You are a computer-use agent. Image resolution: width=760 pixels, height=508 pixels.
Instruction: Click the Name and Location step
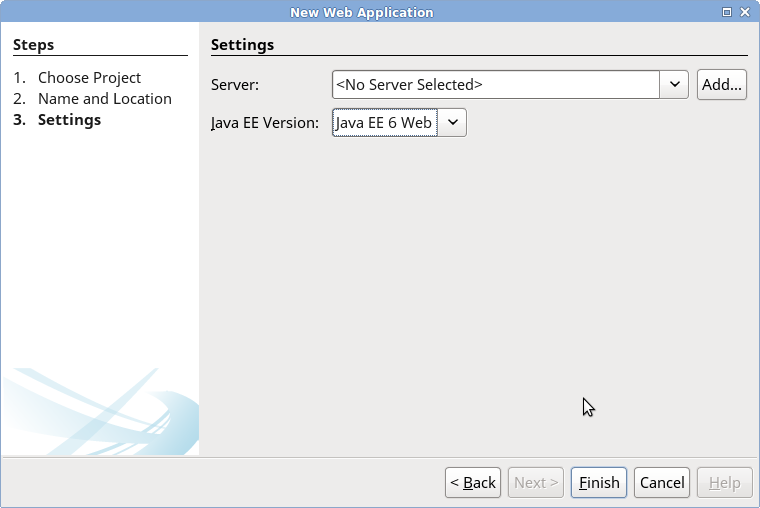pos(104,98)
